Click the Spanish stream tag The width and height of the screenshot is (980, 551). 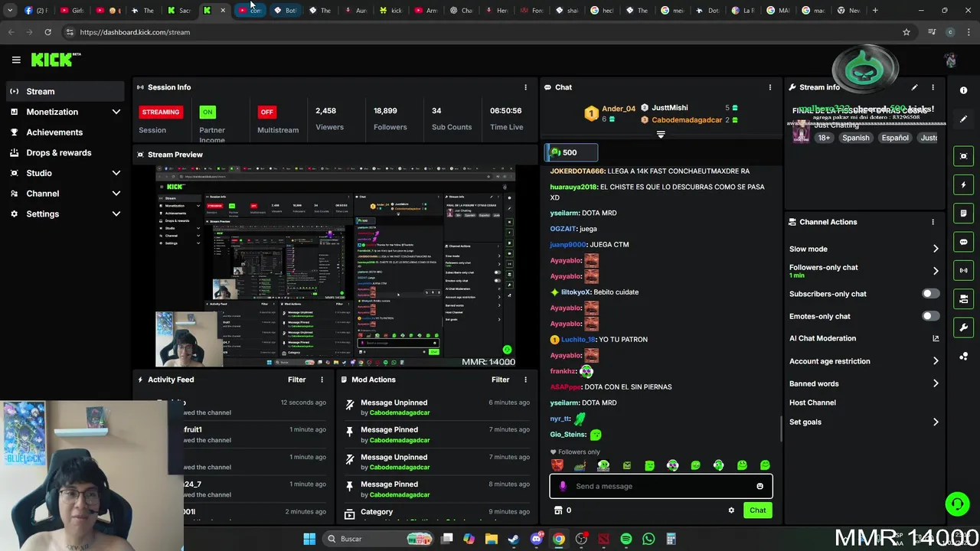[855, 138]
